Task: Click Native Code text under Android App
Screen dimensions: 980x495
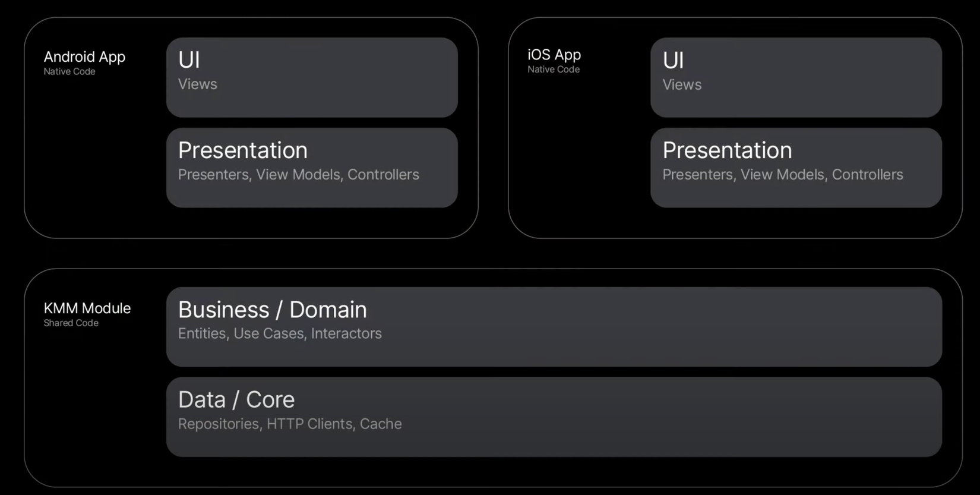Action: (x=69, y=71)
